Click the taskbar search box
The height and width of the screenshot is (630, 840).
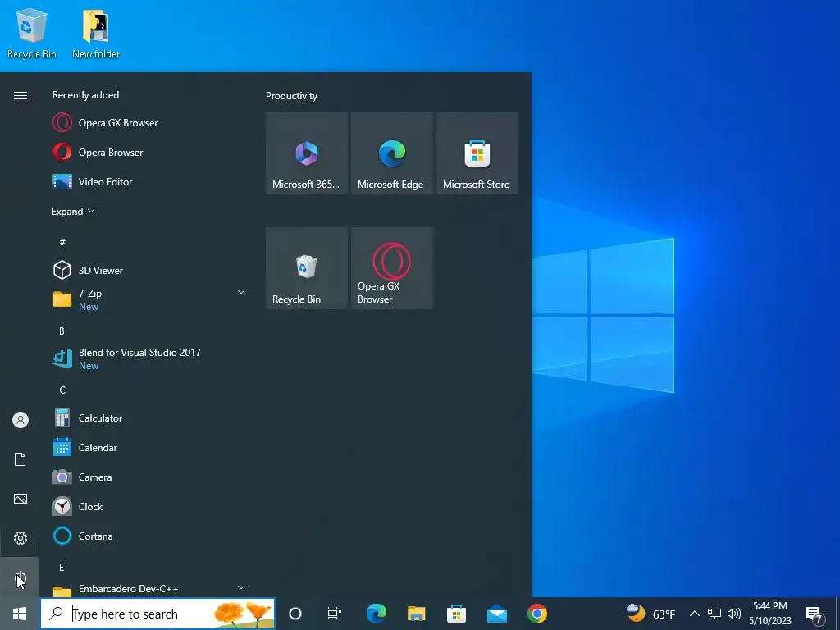(x=158, y=614)
